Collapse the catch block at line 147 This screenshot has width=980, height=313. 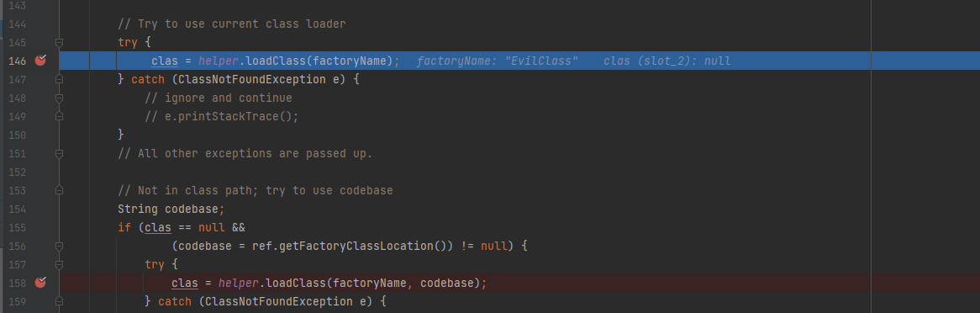point(59,79)
